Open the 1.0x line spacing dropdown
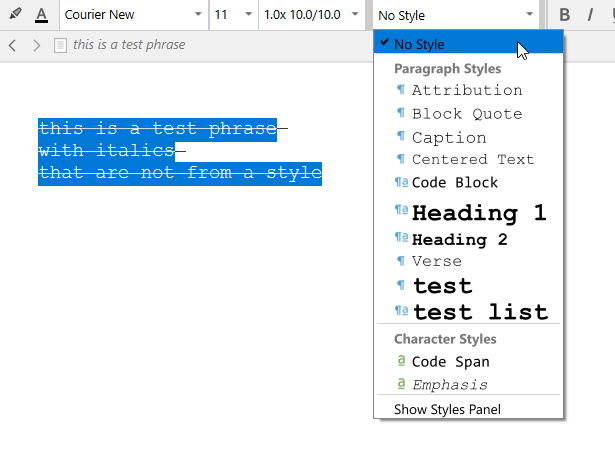This screenshot has width=615, height=452. coord(310,15)
